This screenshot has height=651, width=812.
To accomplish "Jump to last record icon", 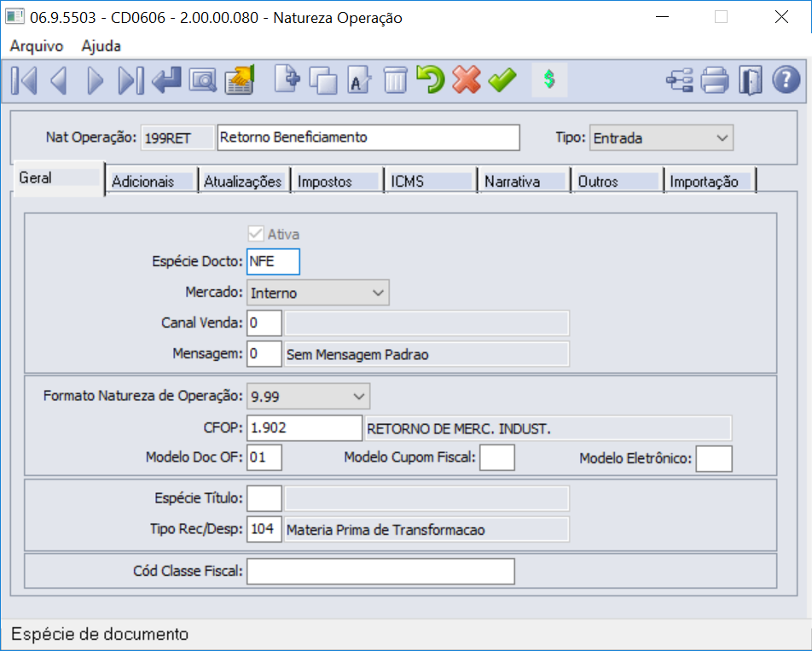I will coord(130,80).
